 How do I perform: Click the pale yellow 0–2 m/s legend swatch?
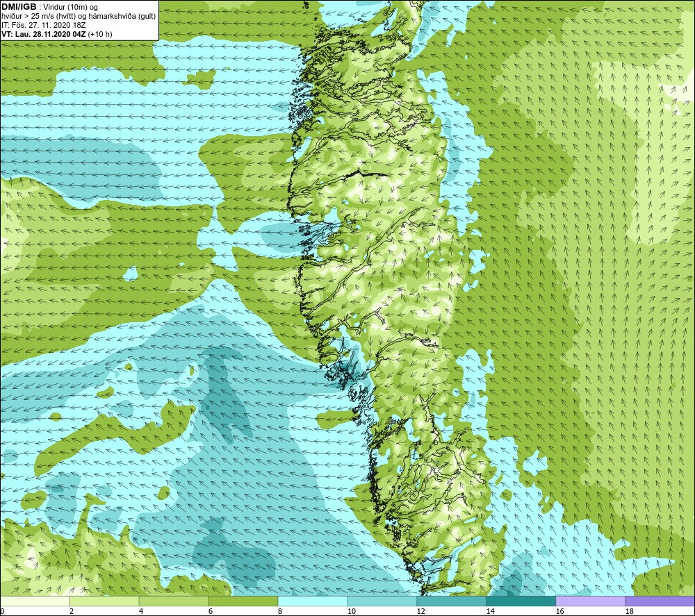[x=35, y=601]
